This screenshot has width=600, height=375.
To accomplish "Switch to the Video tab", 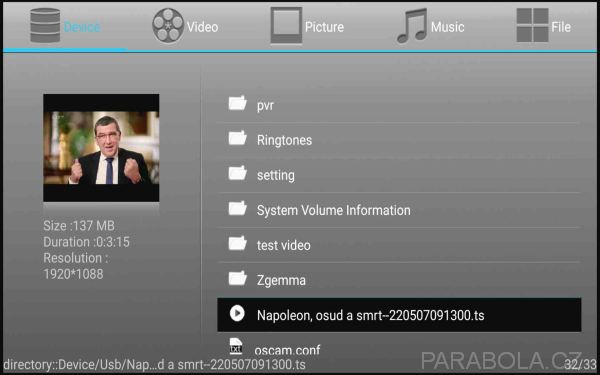I will (185, 26).
